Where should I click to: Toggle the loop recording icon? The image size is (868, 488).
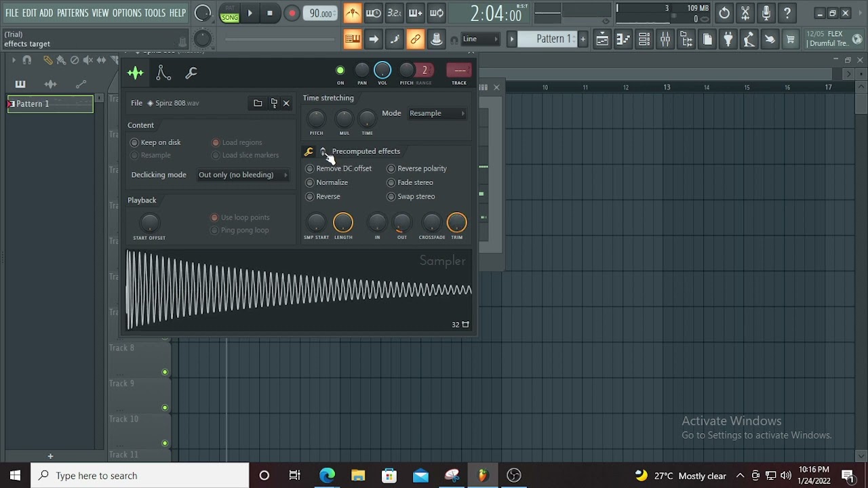pyautogui.click(x=437, y=13)
